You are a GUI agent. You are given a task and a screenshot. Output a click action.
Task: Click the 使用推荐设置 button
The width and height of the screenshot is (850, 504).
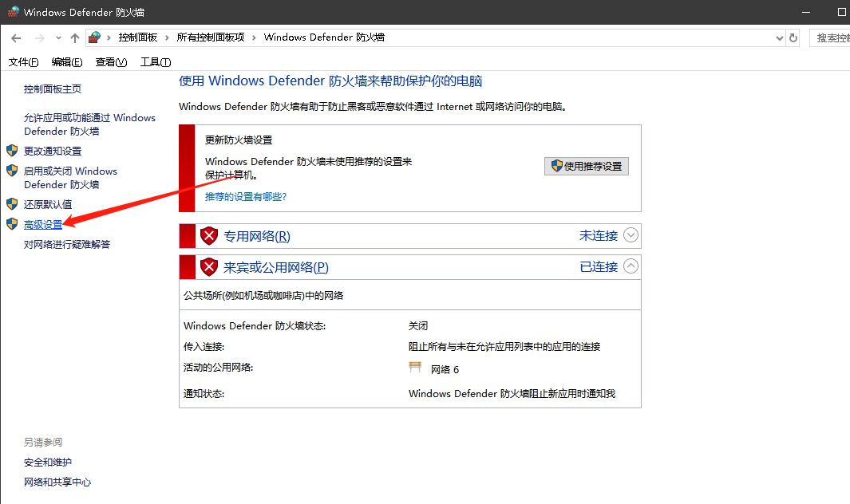(587, 166)
